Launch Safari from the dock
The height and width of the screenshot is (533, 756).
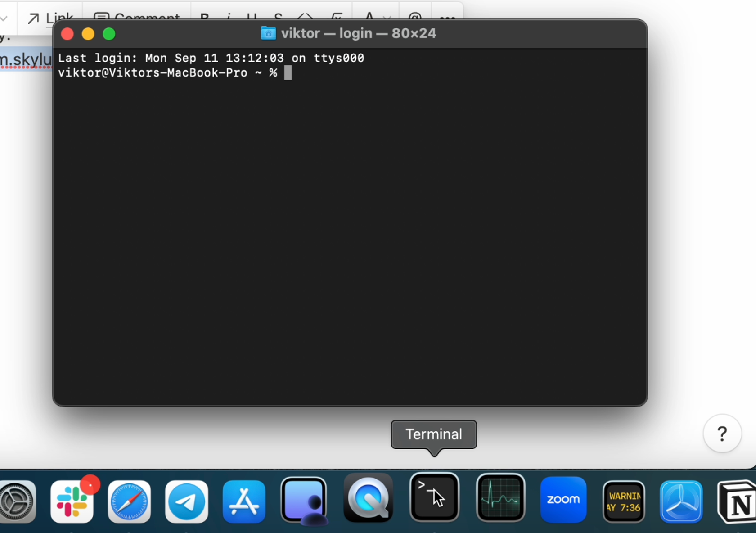click(x=129, y=501)
